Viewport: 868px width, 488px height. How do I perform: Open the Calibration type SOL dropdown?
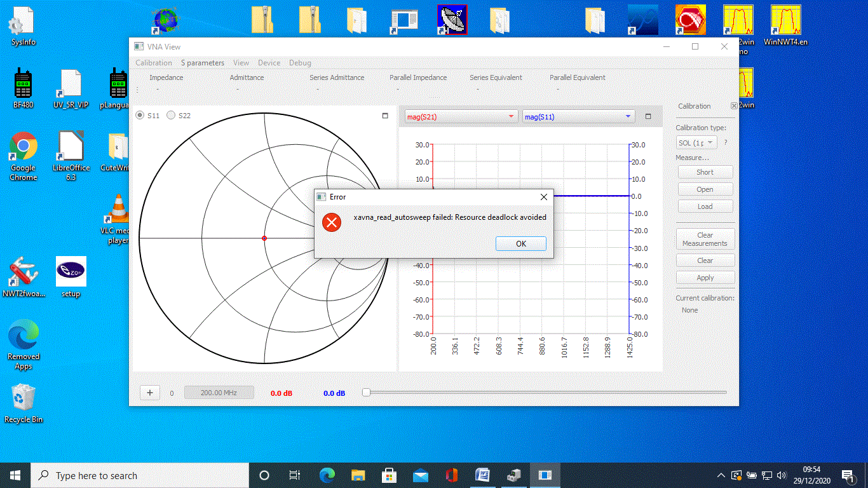click(x=697, y=143)
